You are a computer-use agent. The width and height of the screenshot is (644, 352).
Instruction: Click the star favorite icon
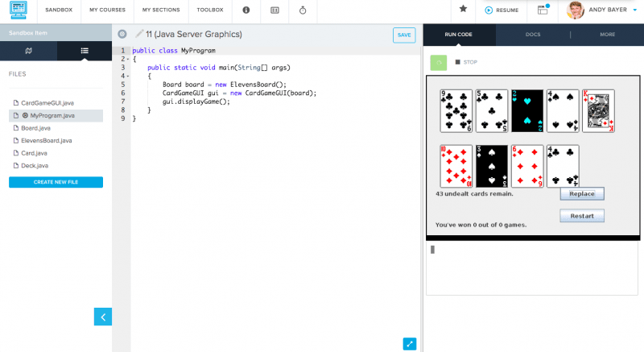tap(463, 10)
